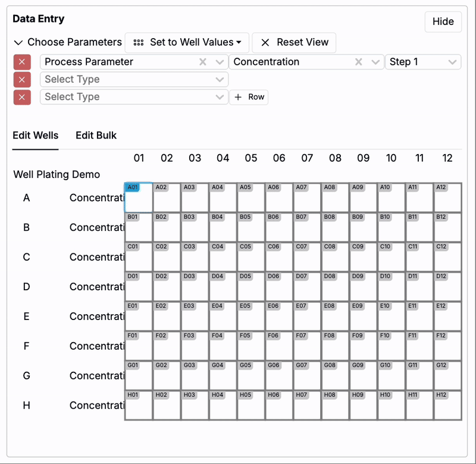Click well D06 in the plate
476x464 pixels.
[279, 287]
